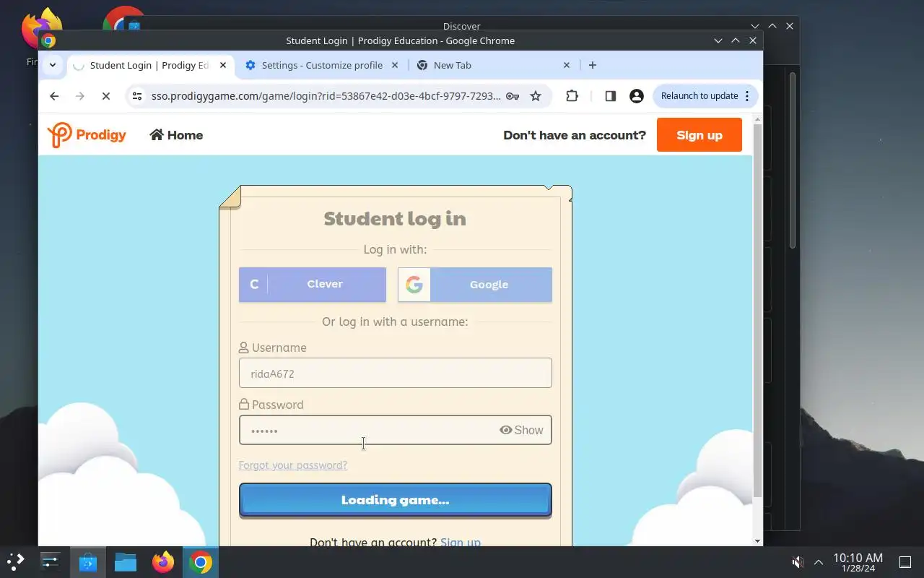
Task: Click the Loading game button
Action: (396, 500)
